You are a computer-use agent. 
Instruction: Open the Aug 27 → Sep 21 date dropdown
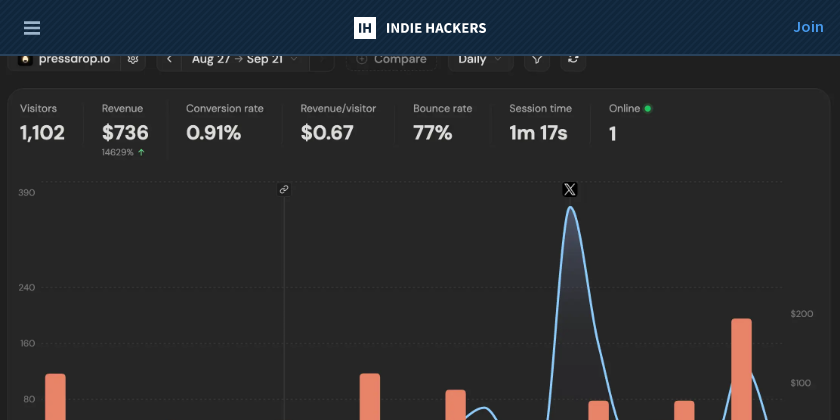[245, 59]
